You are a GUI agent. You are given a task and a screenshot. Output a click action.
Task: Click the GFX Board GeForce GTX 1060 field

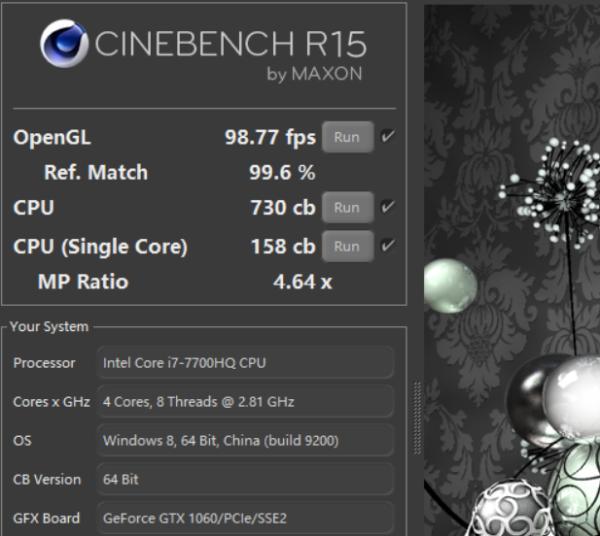pyautogui.click(x=245, y=518)
